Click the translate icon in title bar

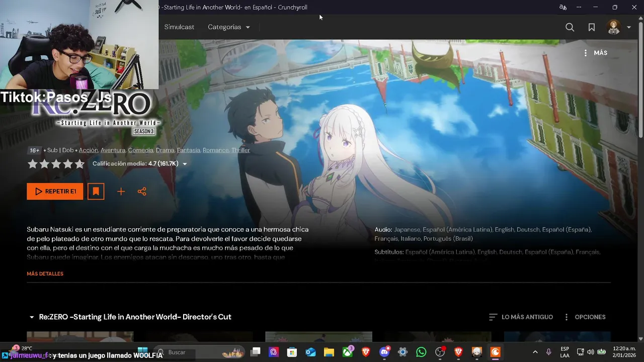(x=563, y=7)
